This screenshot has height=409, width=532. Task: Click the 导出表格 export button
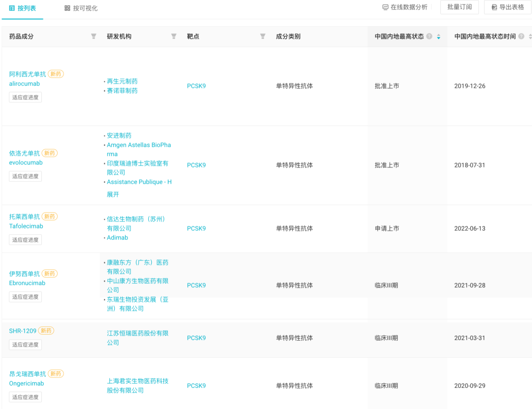[508, 7]
